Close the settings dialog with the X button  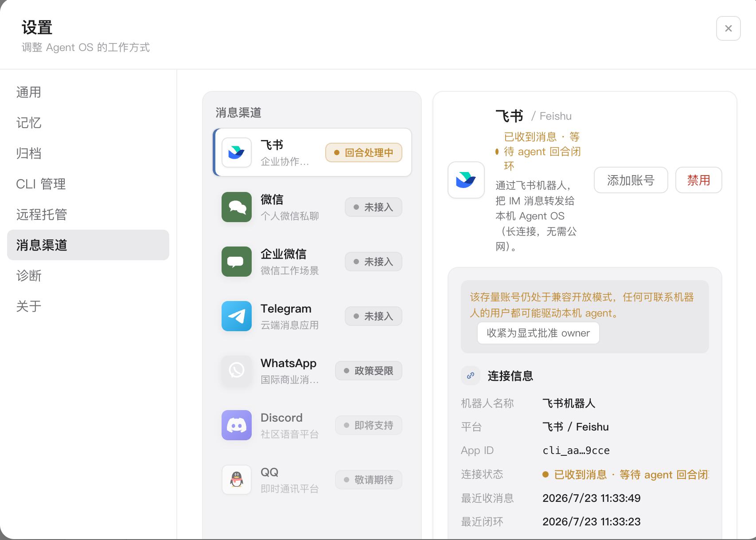(729, 28)
